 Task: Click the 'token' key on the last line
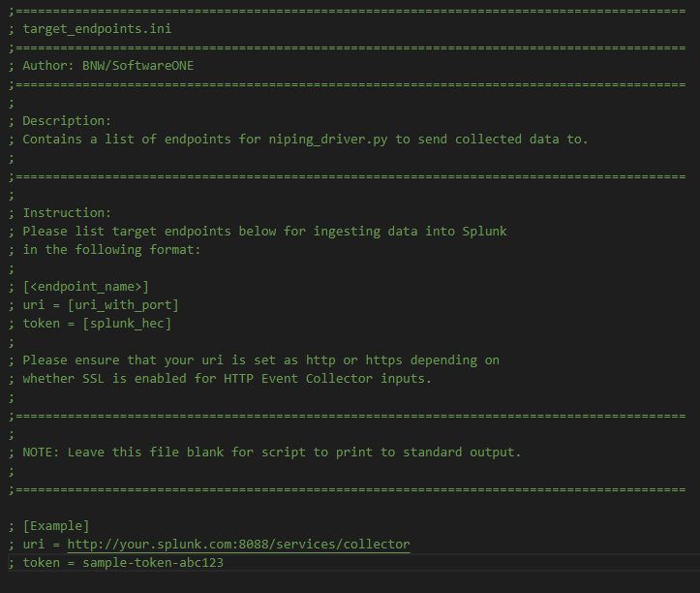41,563
